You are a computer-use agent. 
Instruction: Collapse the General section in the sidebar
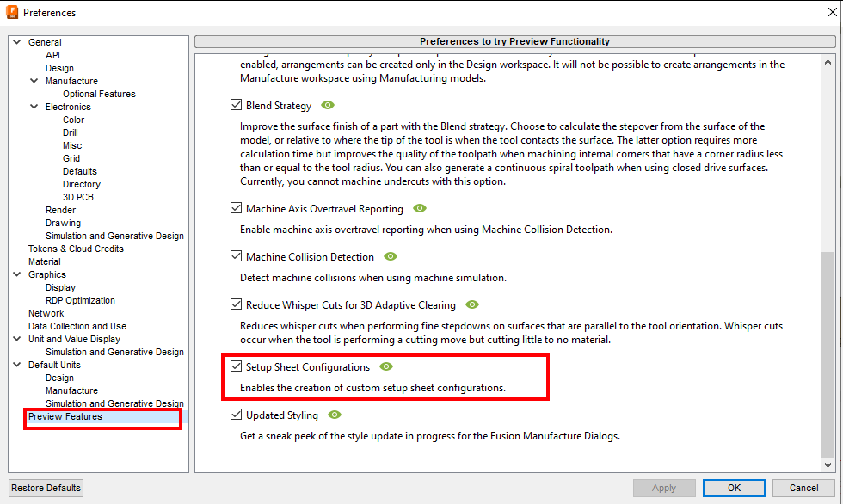point(15,41)
